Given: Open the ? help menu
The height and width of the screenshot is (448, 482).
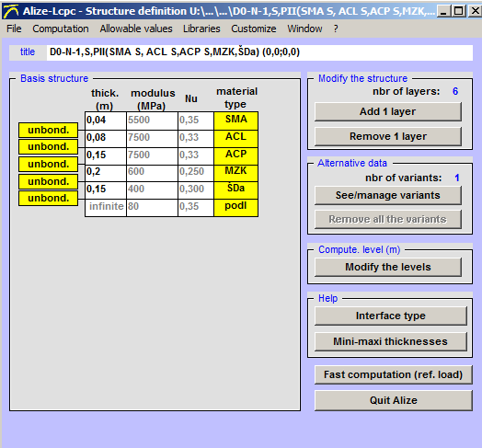Looking at the screenshot, I should 336,29.
